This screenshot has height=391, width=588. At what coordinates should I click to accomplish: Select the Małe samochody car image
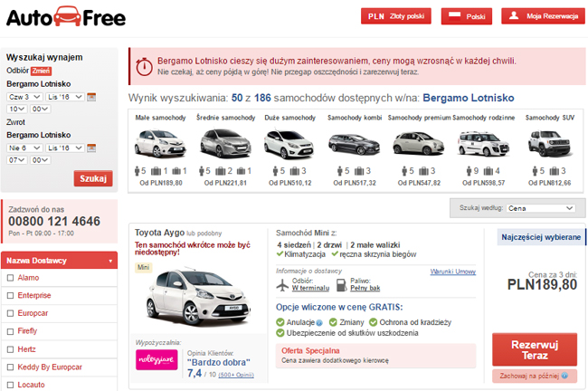(x=160, y=143)
